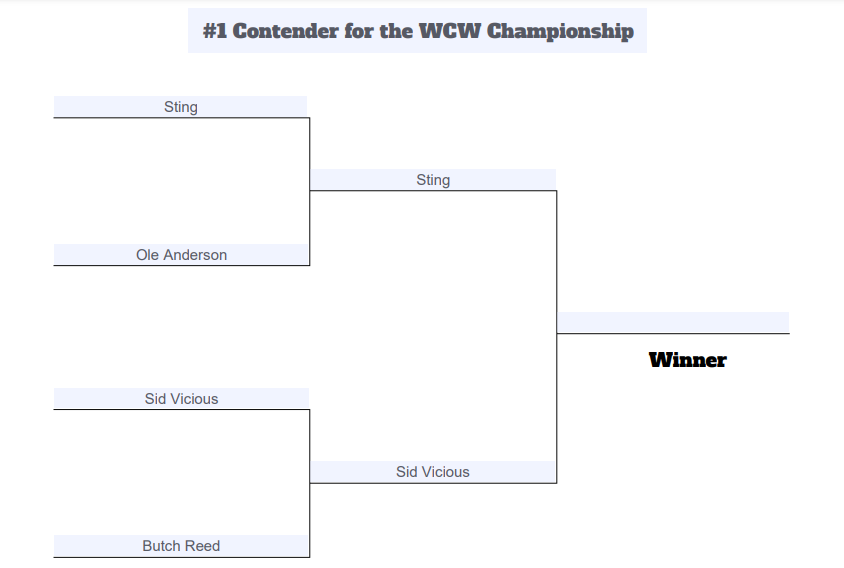
Task: Click the vertical connector joining Sting and Ole Anderson
Action: click(310, 192)
